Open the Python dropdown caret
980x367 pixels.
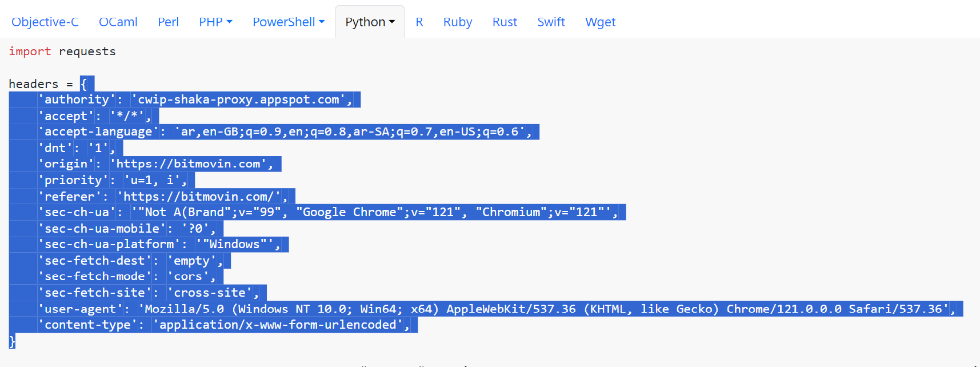tap(392, 22)
